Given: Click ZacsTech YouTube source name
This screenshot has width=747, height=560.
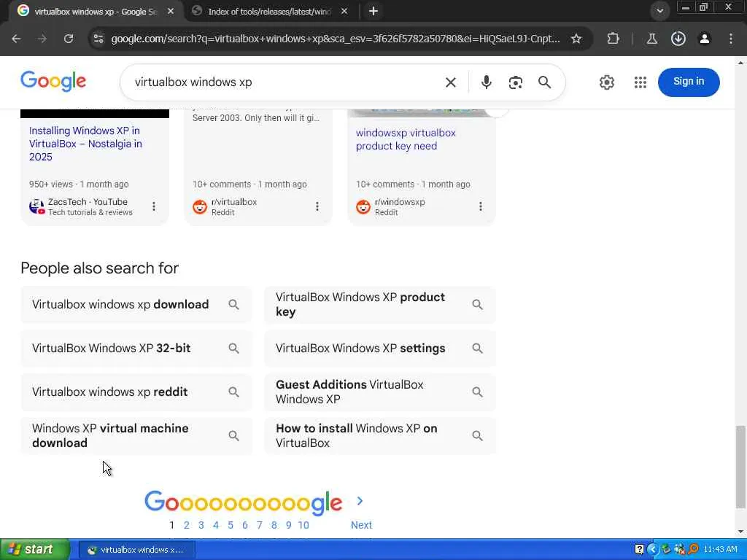Looking at the screenshot, I should [88, 202].
